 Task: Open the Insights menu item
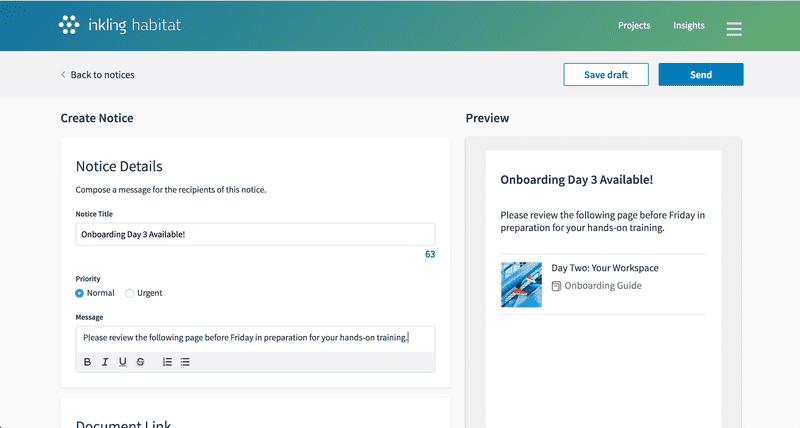[689, 26]
